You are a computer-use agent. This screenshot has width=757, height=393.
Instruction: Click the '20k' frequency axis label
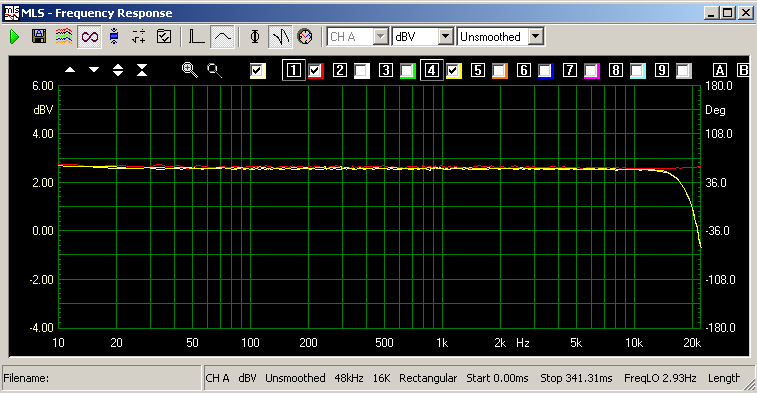coord(692,343)
